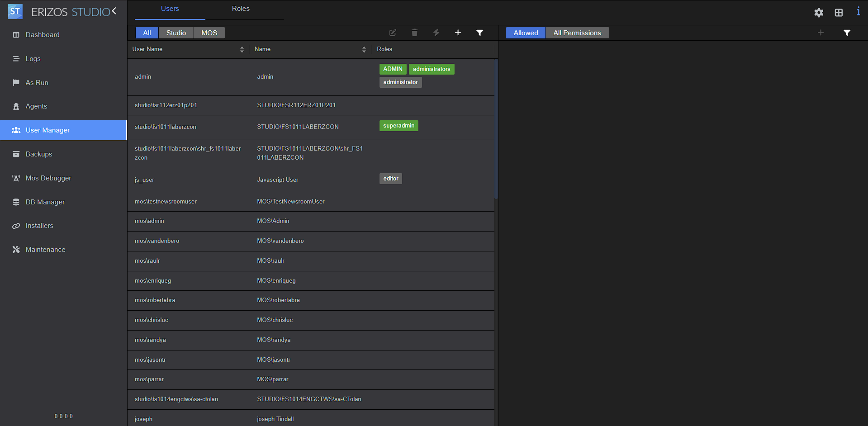Click the edit user pencil icon
The image size is (868, 426).
[393, 33]
